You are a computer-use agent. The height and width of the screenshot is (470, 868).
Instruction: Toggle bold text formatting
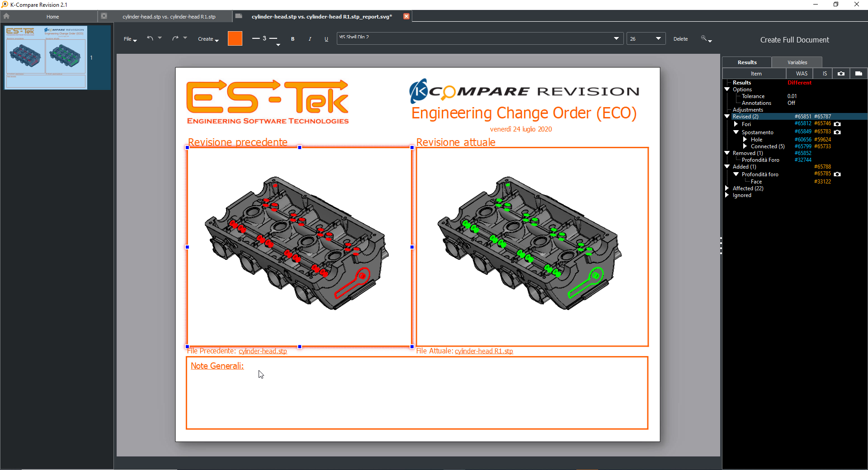point(293,39)
